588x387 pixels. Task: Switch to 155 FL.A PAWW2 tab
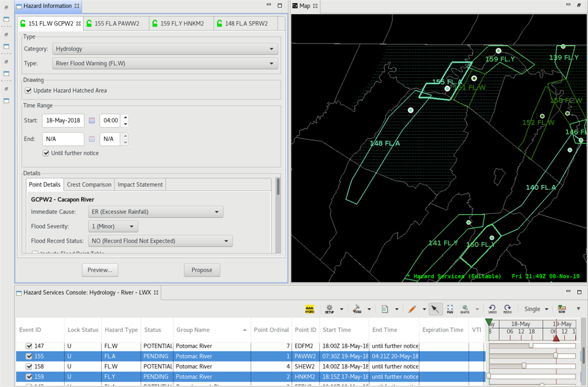(x=117, y=23)
